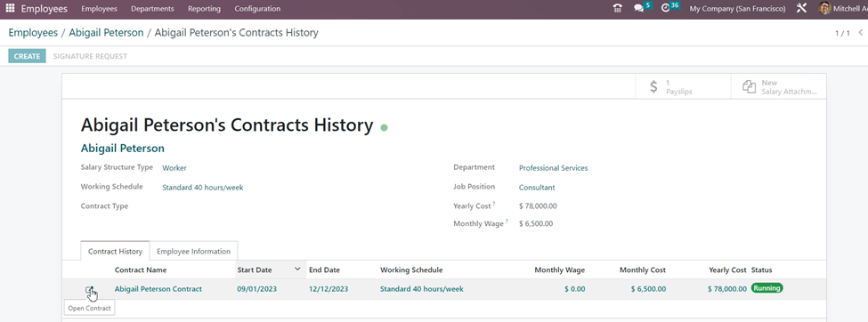Click Monthly Wage help question mark
This screenshot has height=322, width=868.
(x=507, y=221)
